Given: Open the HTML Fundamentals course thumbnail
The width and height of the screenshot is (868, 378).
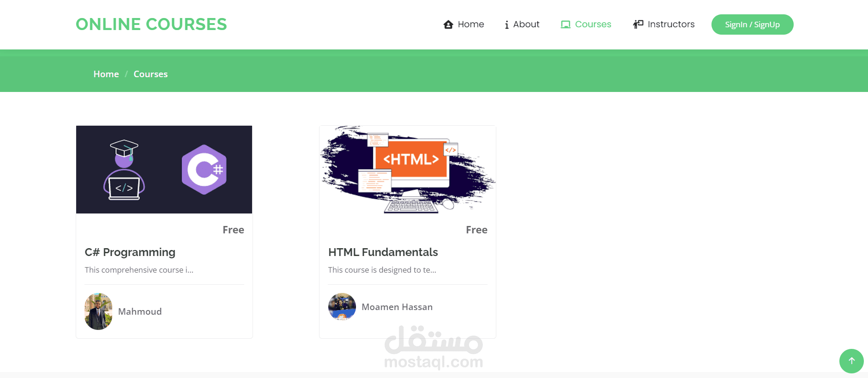Looking at the screenshot, I should [408, 170].
